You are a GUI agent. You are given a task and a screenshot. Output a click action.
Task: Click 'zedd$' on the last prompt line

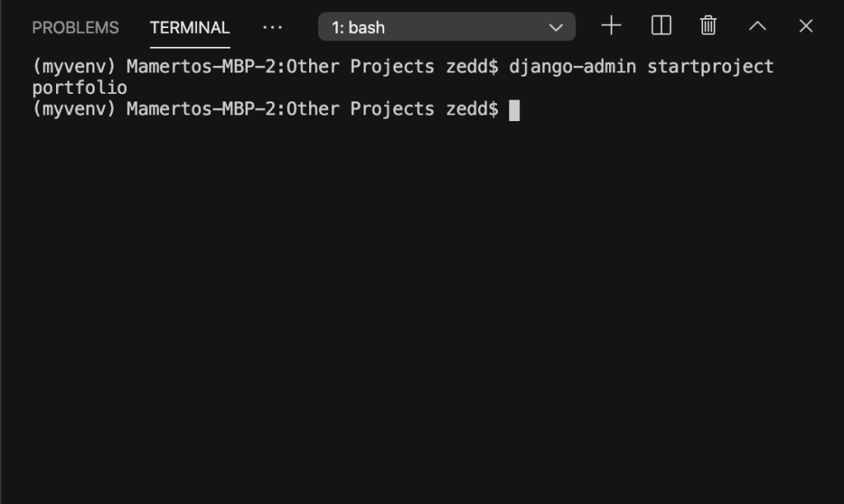[472, 110]
